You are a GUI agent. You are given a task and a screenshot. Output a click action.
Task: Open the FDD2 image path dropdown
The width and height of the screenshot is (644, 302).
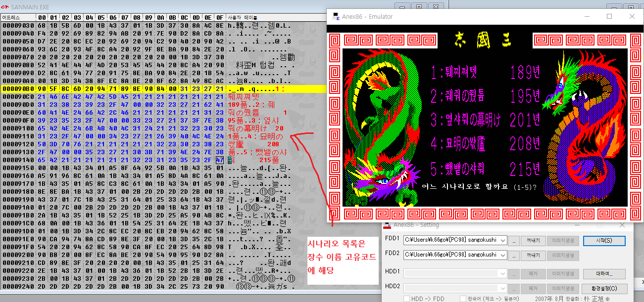503,255
